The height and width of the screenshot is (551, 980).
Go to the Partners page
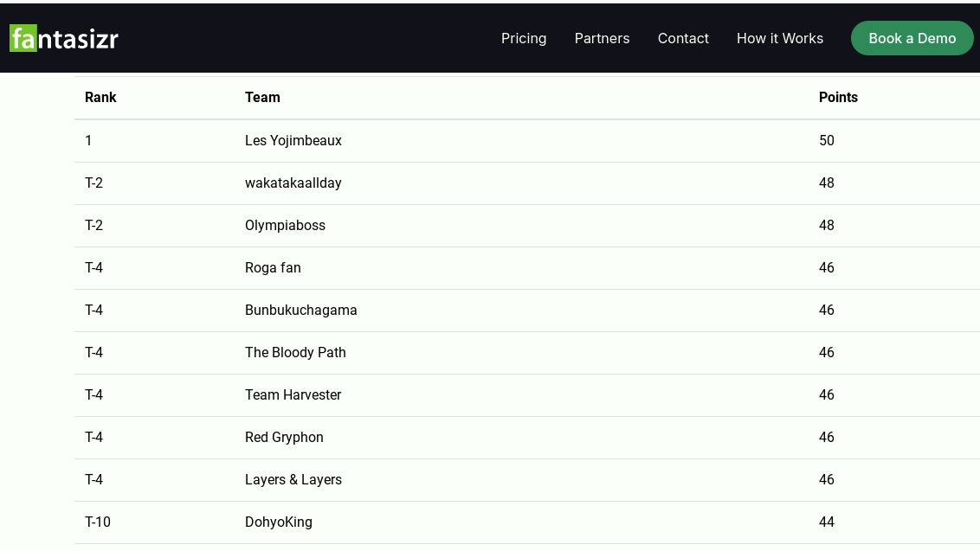tap(602, 38)
